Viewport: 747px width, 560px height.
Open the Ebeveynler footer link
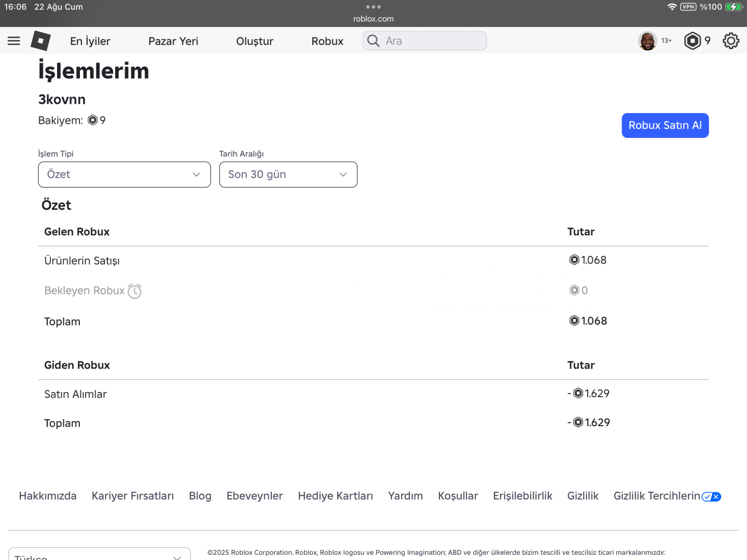255,496
